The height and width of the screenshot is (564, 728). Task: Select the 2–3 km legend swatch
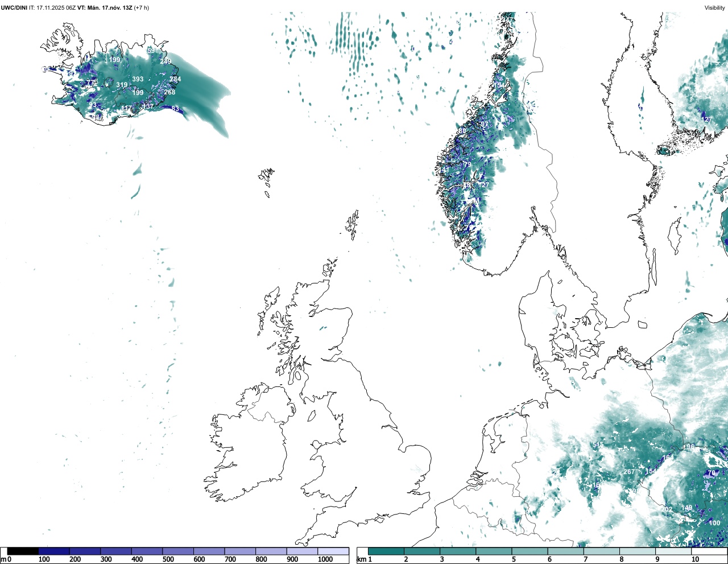422,551
